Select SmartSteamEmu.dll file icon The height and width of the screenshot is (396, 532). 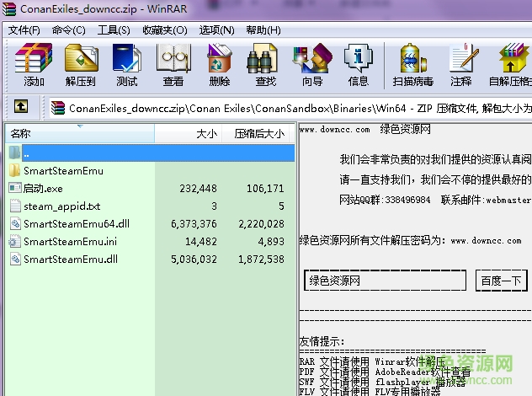(x=15, y=259)
